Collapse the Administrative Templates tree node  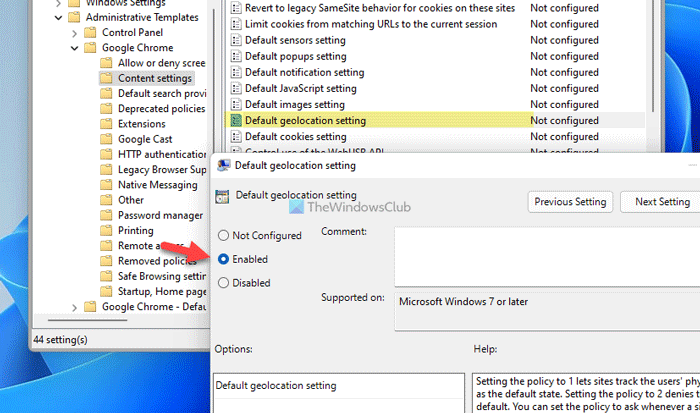click(x=58, y=18)
